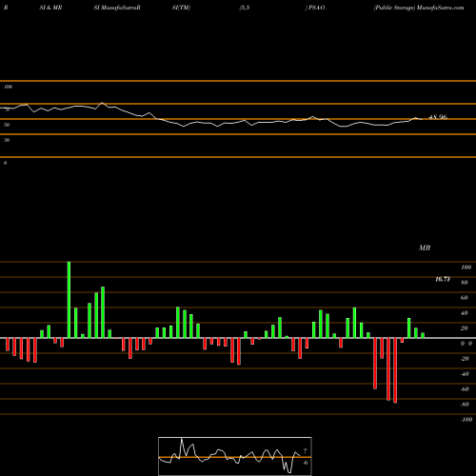Select the 16.73 MR value label

[x=443, y=279]
